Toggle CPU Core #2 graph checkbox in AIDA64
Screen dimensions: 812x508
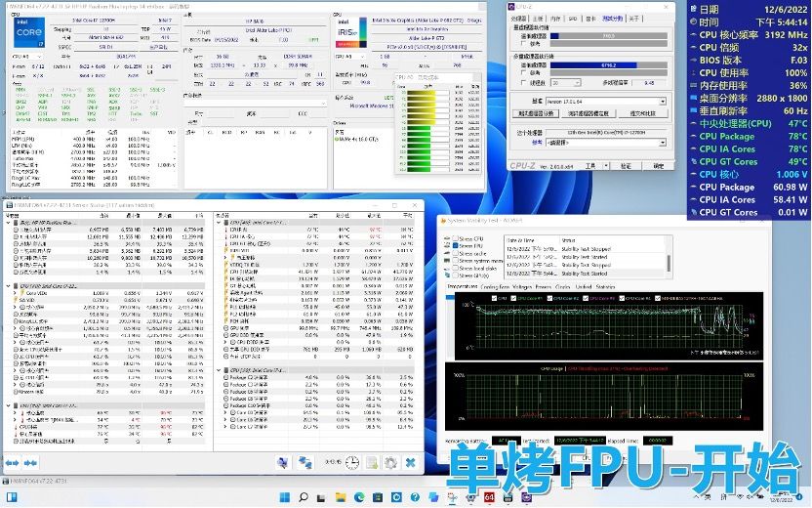pyautogui.click(x=549, y=298)
